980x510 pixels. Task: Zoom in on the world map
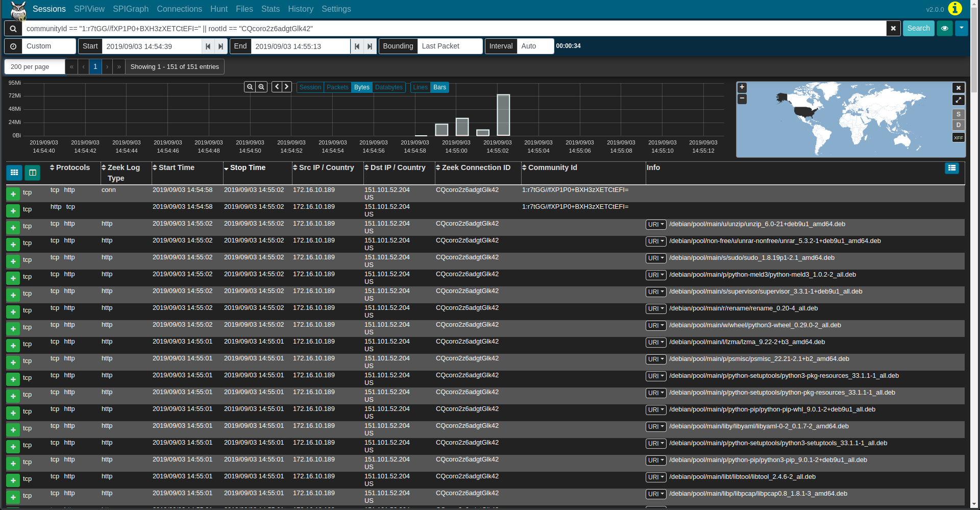pyautogui.click(x=742, y=87)
